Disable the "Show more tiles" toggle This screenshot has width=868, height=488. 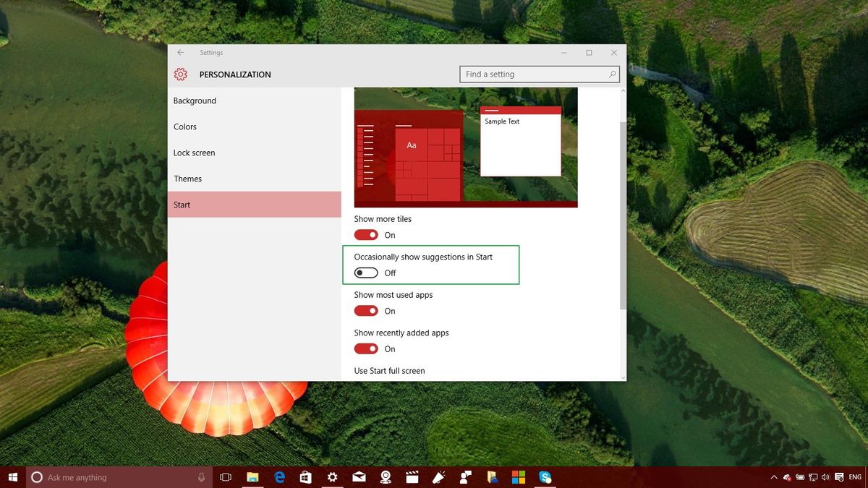(366, 234)
